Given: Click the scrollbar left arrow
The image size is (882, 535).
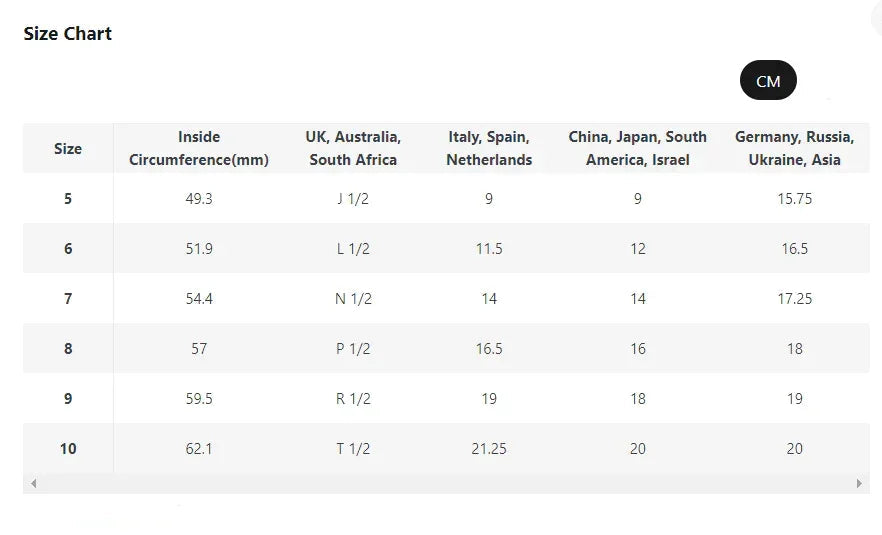Looking at the screenshot, I should click(x=34, y=483).
